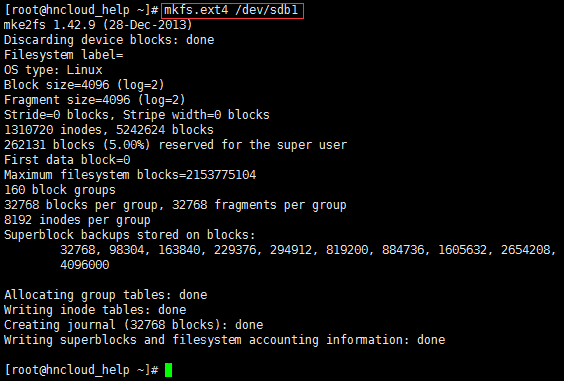The image size is (564, 381).
Task: Click the green terminal cursor block
Action: [168, 370]
